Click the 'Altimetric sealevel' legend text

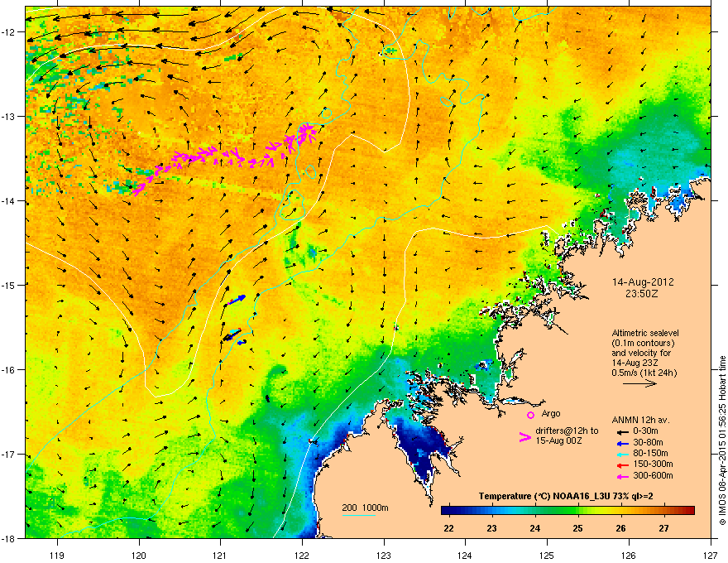click(x=645, y=333)
